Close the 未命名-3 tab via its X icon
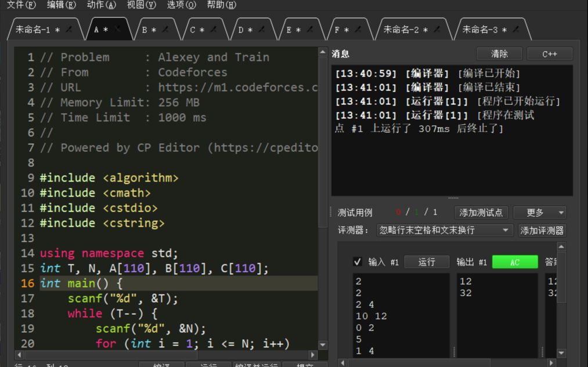This screenshot has height=367, width=588. 517,29
